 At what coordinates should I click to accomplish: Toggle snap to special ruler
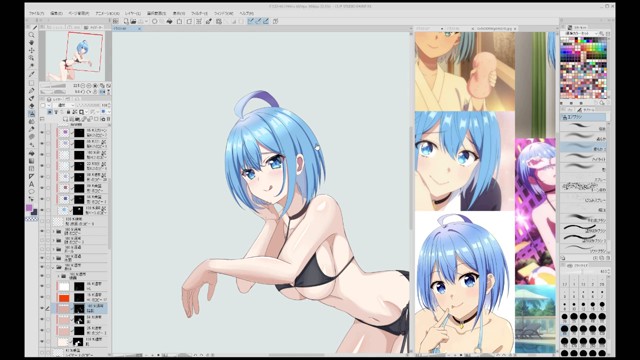pyautogui.click(x=258, y=21)
